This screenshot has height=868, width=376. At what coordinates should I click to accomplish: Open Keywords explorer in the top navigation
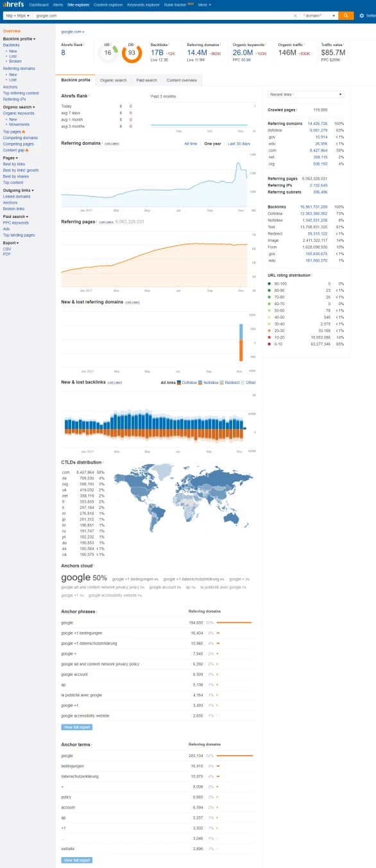(142, 4)
